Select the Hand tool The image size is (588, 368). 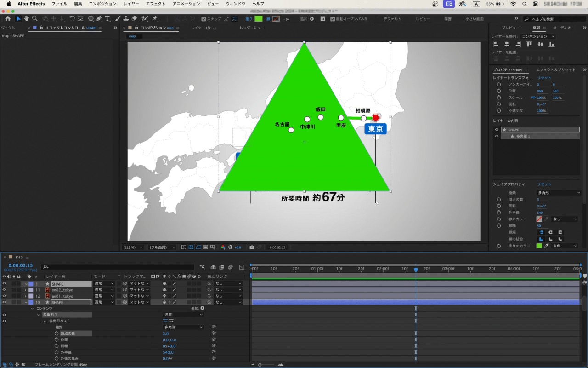coord(27,18)
